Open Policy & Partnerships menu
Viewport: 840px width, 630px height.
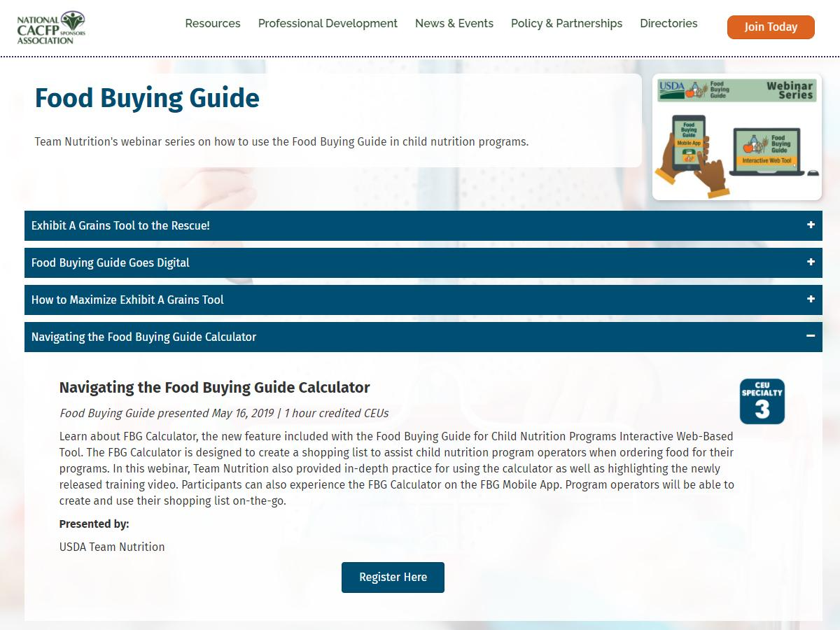point(566,24)
